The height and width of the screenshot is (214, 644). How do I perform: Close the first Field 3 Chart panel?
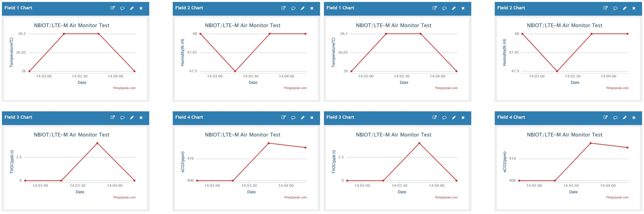coord(141,118)
